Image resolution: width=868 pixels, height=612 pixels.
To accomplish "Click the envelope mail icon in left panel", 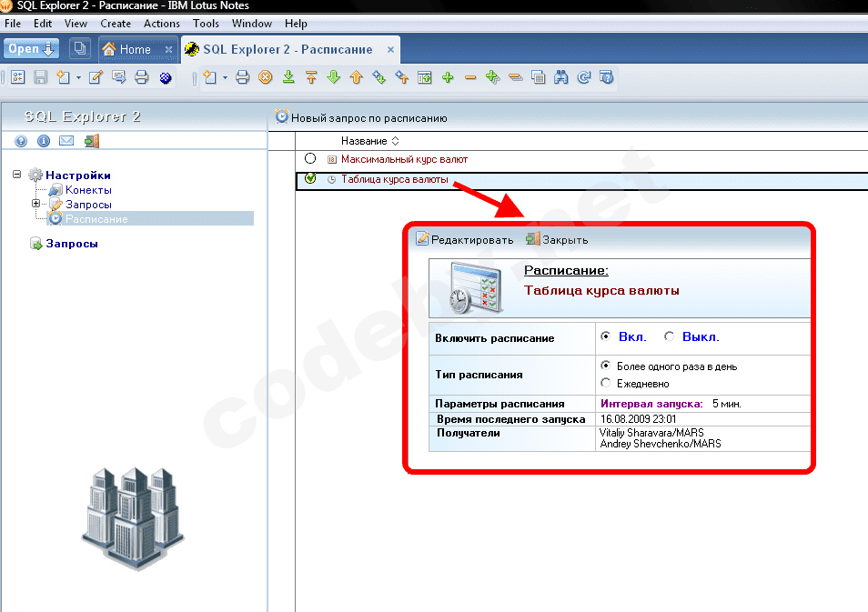I will [66, 141].
